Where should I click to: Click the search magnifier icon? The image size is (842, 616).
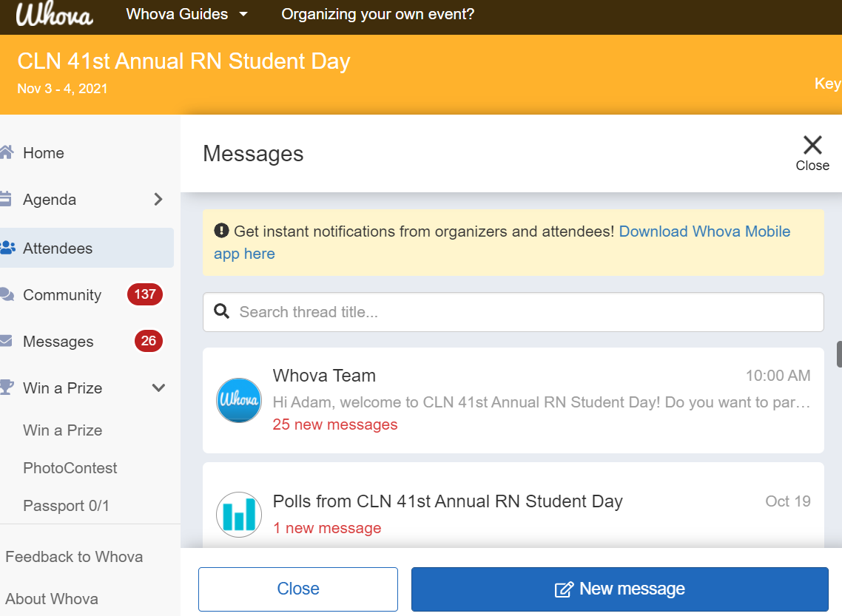222,311
